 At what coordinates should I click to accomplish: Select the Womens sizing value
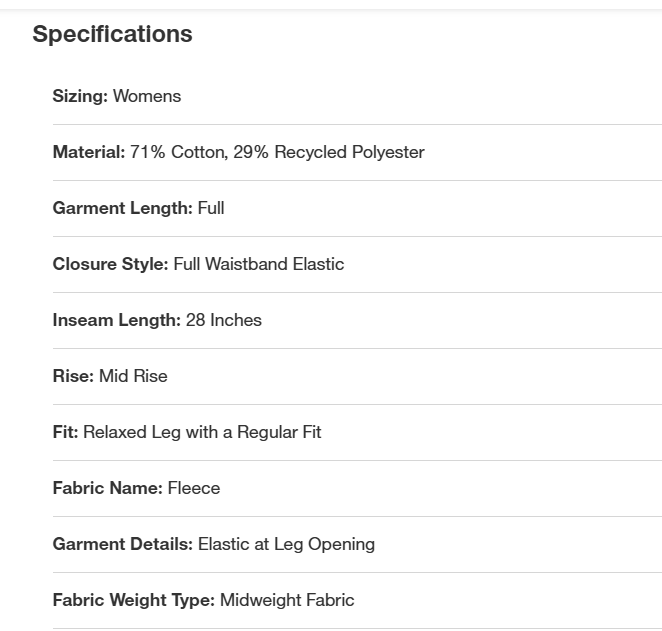[147, 96]
